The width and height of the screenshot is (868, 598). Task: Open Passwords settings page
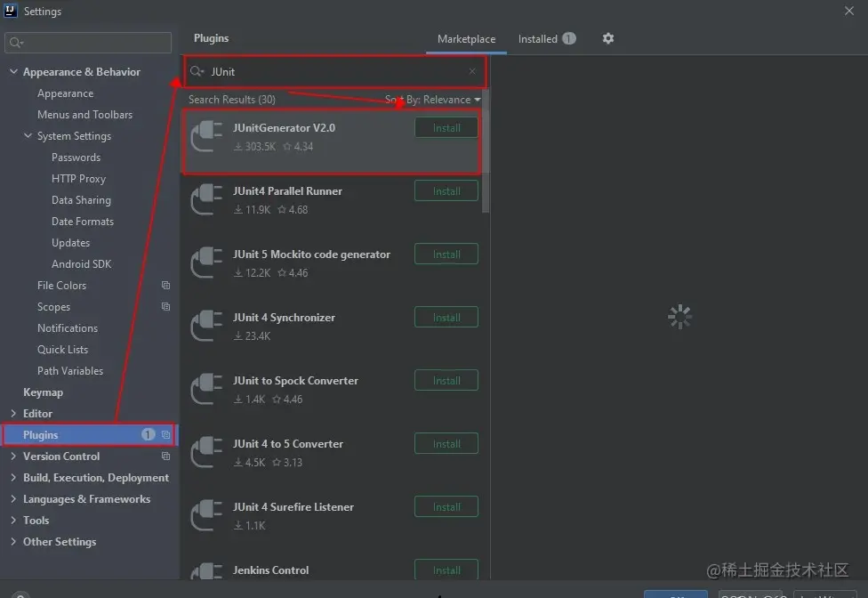(76, 158)
